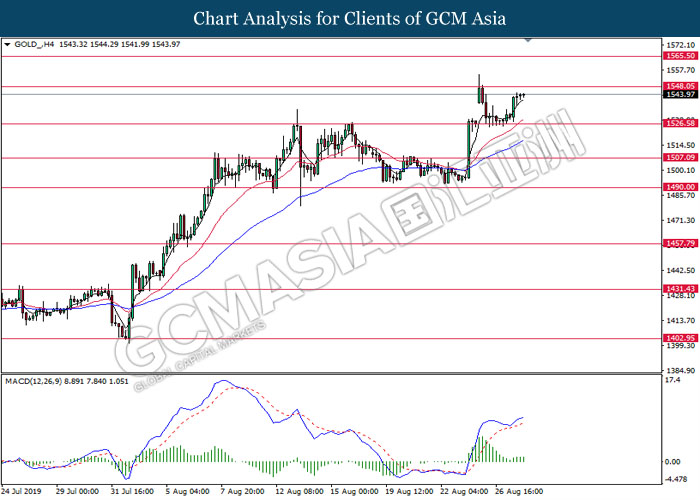This screenshot has width=700, height=500.
Task: Click the current price 1543.97 label
Action: (x=680, y=94)
